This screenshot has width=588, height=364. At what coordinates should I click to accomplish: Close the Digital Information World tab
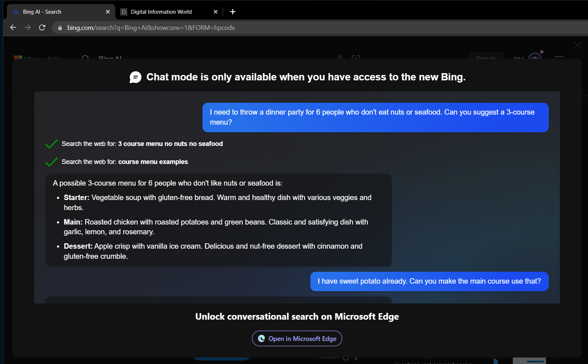216,12
